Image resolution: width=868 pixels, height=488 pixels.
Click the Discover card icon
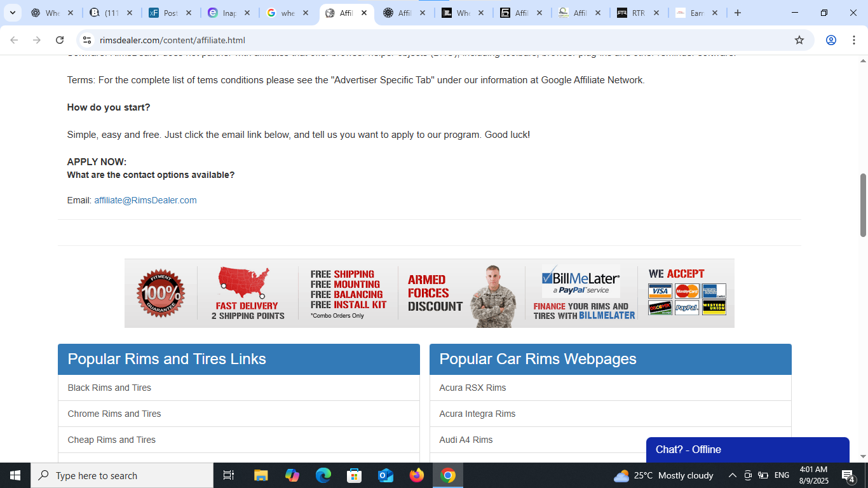click(x=660, y=308)
